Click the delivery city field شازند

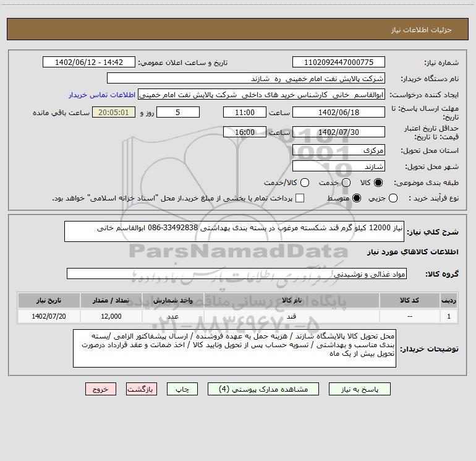tap(339, 166)
